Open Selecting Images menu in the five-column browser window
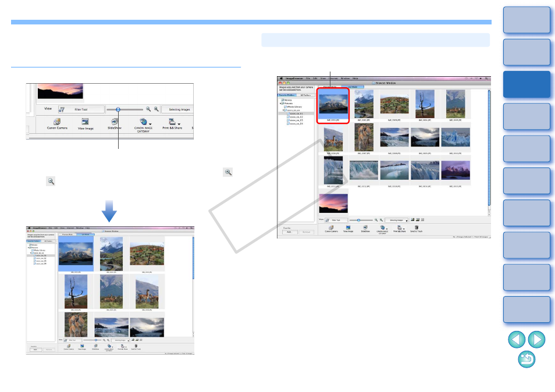The image size is (555, 392). [396, 220]
